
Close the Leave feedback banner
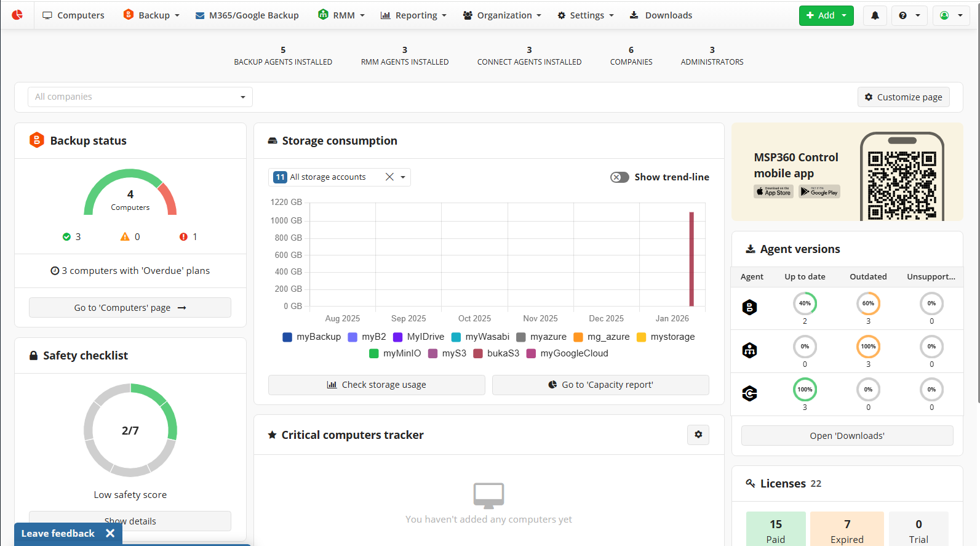110,533
